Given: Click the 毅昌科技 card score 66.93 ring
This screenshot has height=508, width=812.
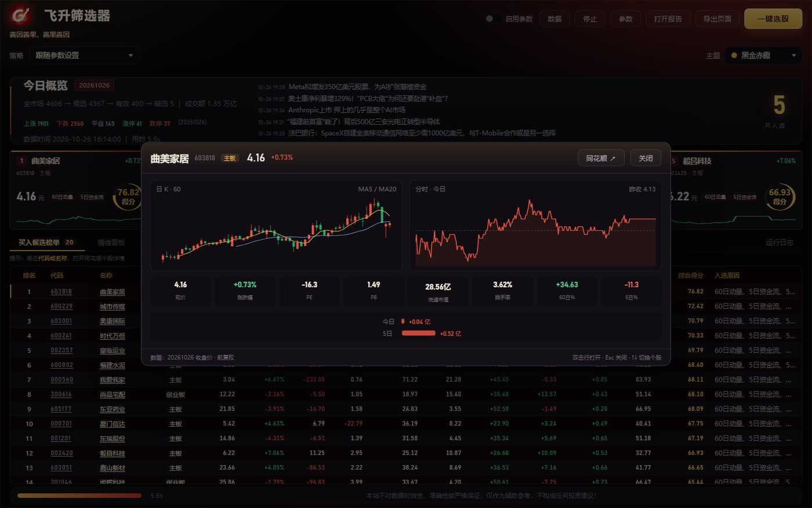Looking at the screenshot, I should pyautogui.click(x=780, y=196).
